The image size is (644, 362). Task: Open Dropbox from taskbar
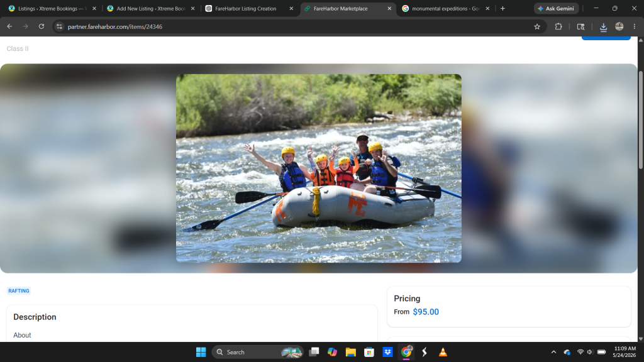387,352
